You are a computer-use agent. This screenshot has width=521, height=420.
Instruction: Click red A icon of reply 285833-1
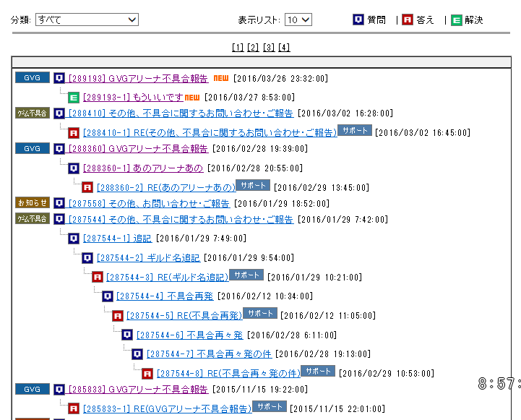point(74,408)
